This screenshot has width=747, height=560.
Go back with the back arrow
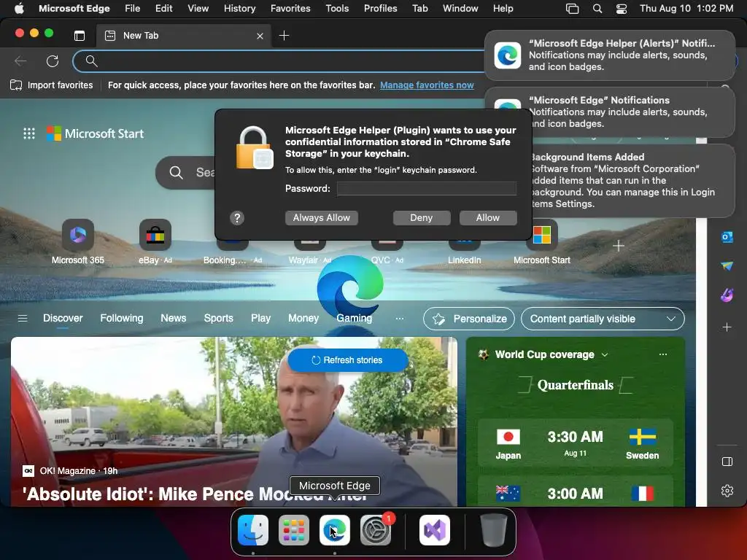coord(20,61)
